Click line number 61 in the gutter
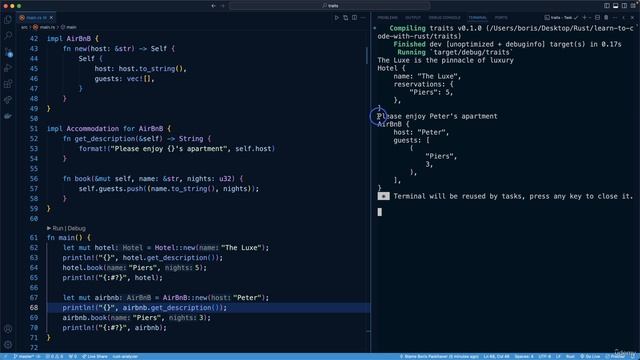The width and height of the screenshot is (640, 360). pos(33,238)
